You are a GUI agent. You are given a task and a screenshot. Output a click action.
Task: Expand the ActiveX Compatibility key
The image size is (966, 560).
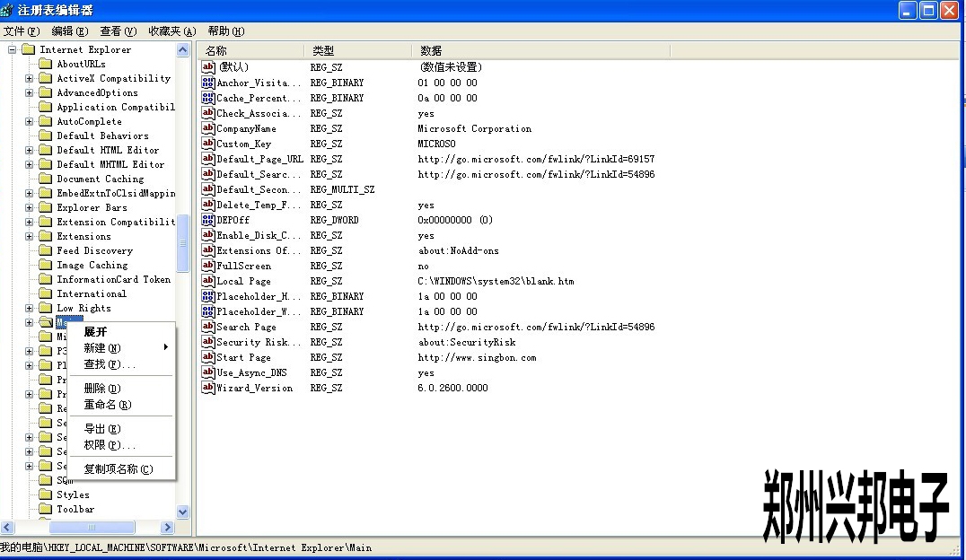click(x=30, y=79)
